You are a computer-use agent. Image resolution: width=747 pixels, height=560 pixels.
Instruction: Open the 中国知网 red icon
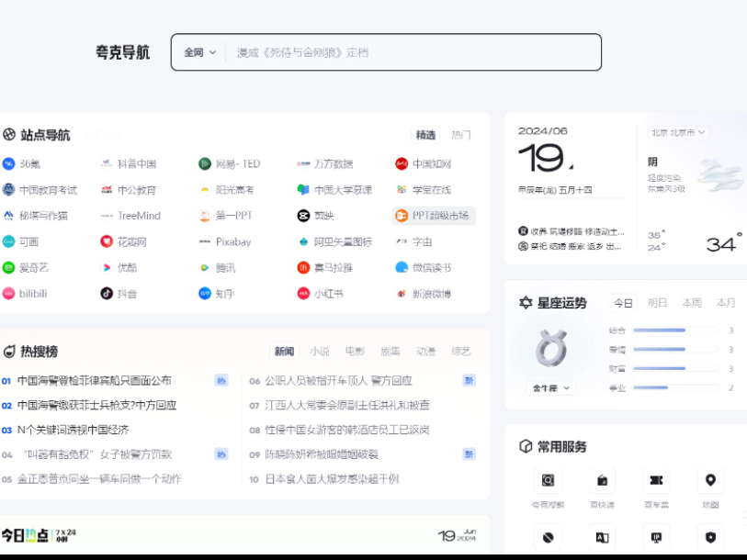[402, 163]
